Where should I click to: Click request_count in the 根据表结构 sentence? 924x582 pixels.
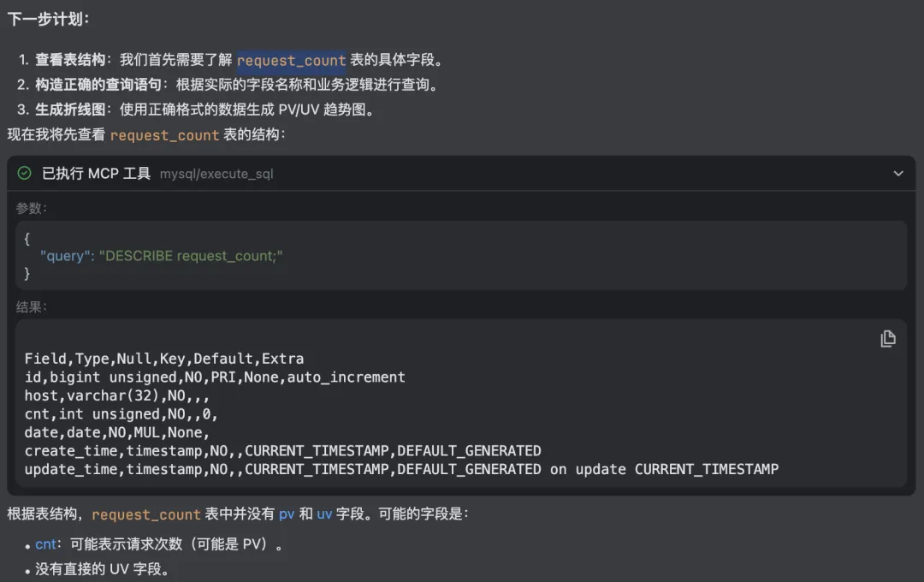point(146,514)
